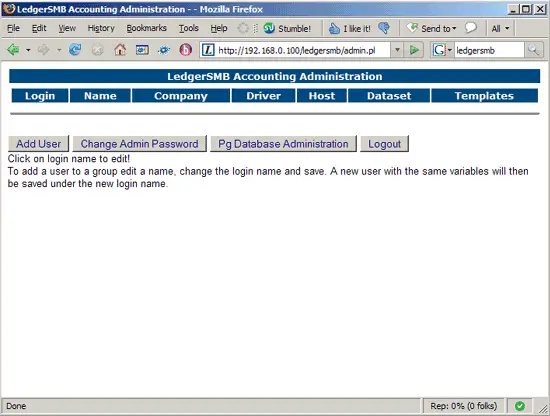Open the Bookmarks menu

(x=147, y=28)
